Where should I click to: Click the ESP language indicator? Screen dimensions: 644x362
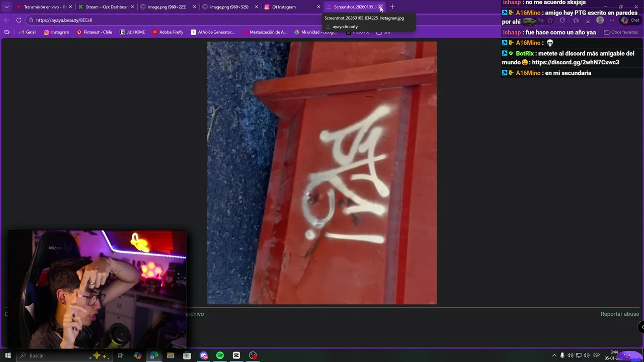[597, 355]
